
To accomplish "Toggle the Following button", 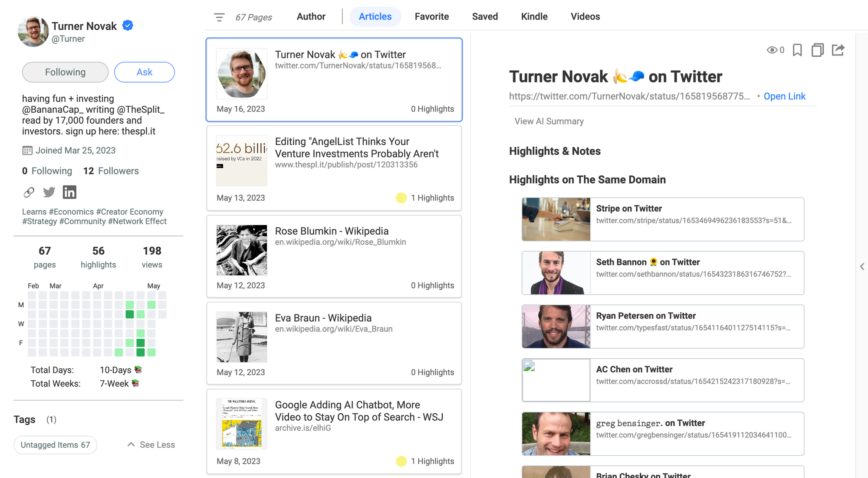I will pos(65,72).
